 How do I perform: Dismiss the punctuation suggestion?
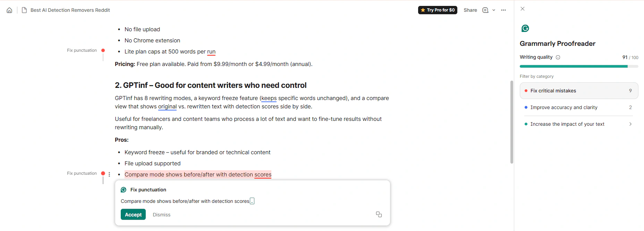(162, 215)
